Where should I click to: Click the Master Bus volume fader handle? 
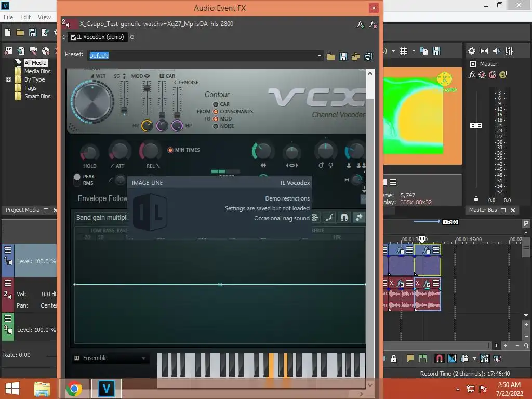tap(476, 126)
